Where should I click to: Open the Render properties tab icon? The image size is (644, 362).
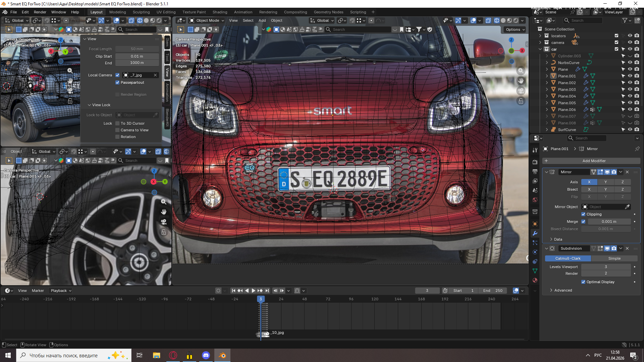[535, 162]
